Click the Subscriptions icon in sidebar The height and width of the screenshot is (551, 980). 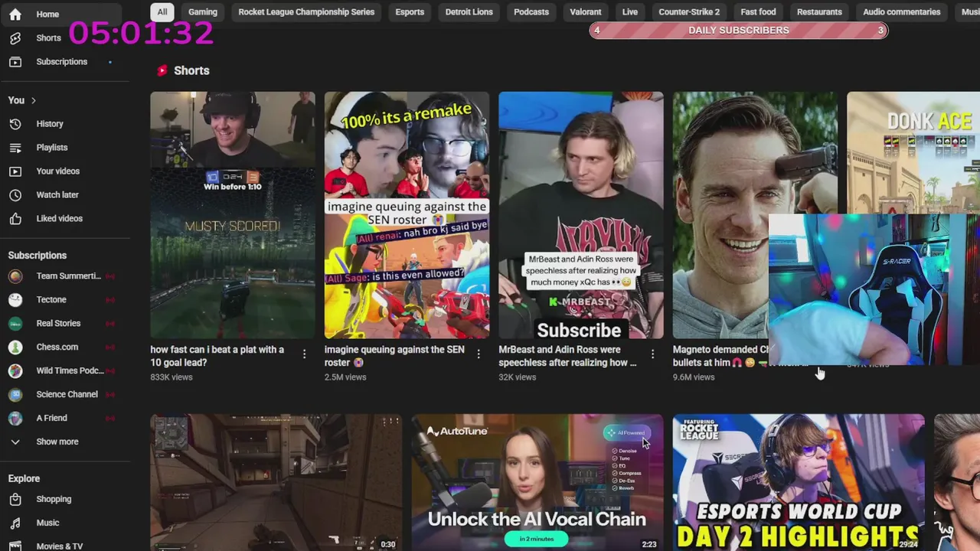pos(15,61)
